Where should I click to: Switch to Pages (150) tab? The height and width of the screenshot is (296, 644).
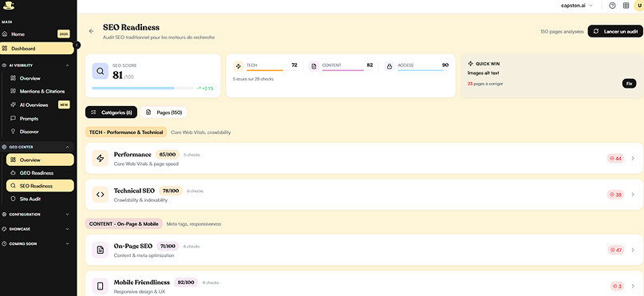click(x=164, y=112)
